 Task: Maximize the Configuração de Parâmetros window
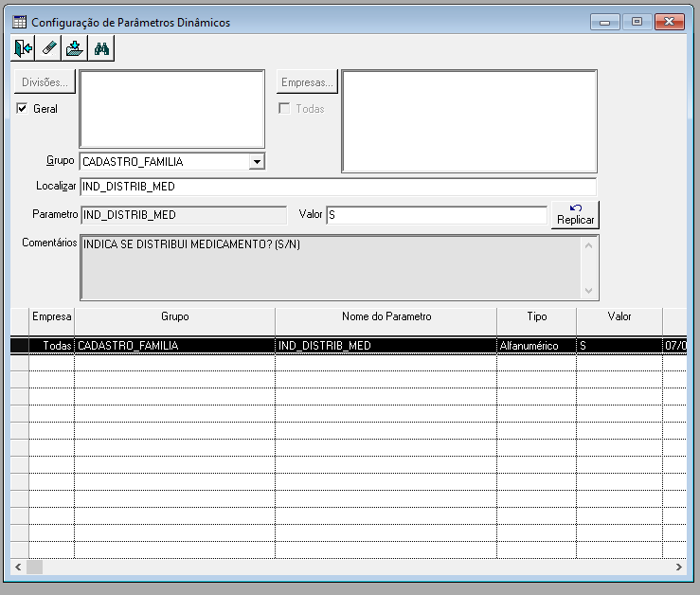637,22
